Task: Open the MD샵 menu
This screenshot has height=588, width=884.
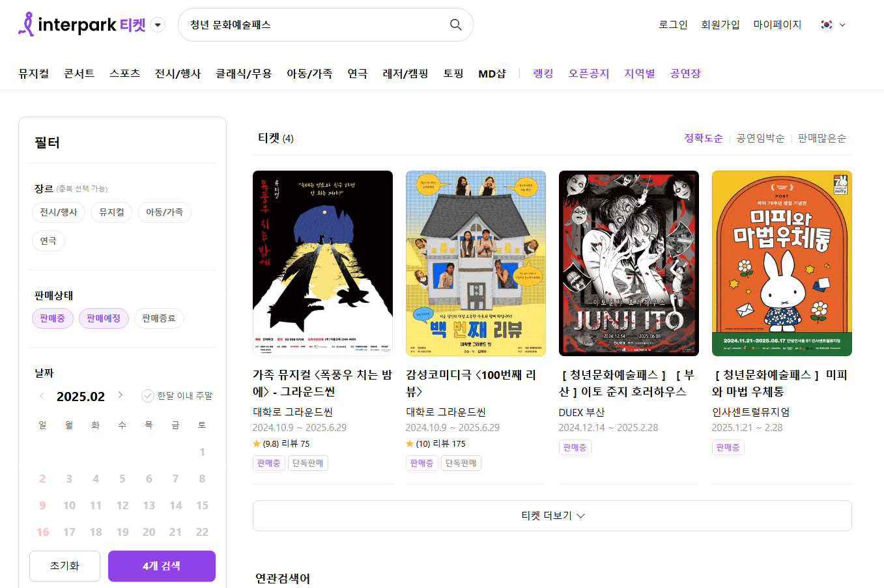Action: [x=492, y=74]
